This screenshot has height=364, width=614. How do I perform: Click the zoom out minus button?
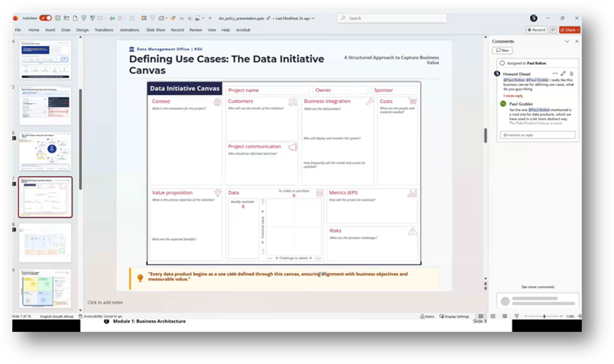526,316
